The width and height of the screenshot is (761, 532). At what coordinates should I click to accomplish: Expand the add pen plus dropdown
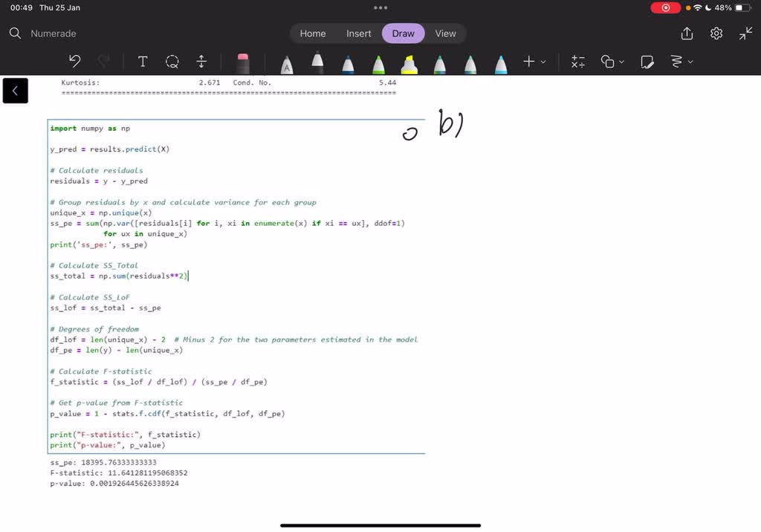tap(534, 62)
